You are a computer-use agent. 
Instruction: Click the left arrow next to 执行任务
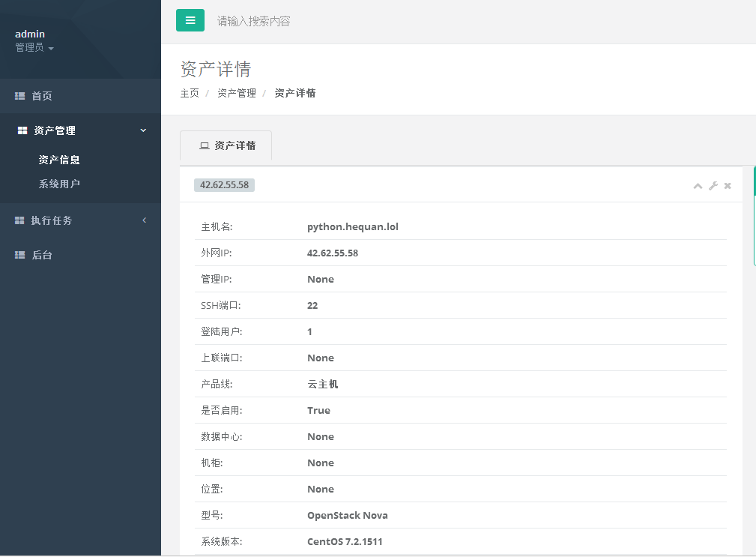144,220
